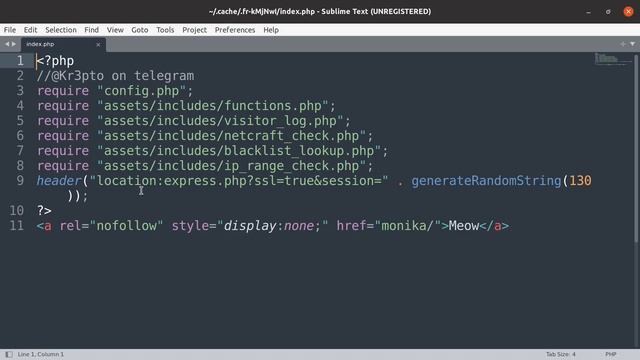Close the Sublime Text window
Viewport: 640px width, 360px height.
[x=628, y=11]
